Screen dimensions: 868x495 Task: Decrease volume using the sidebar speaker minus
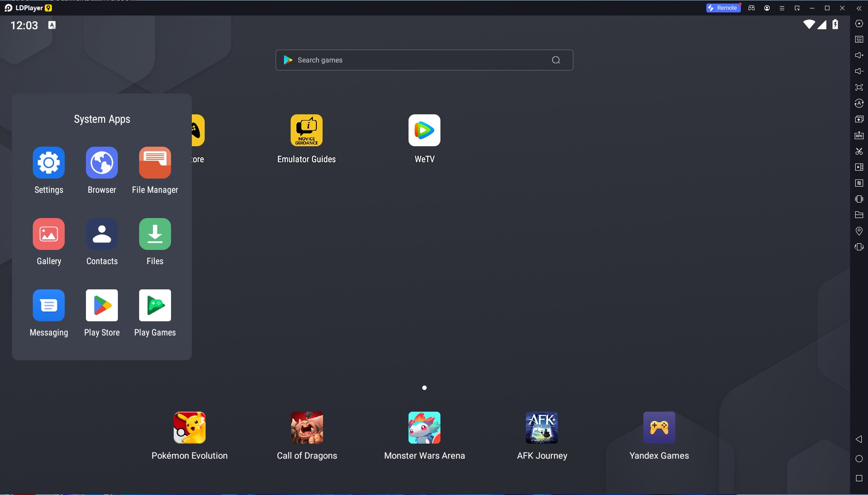pyautogui.click(x=859, y=71)
